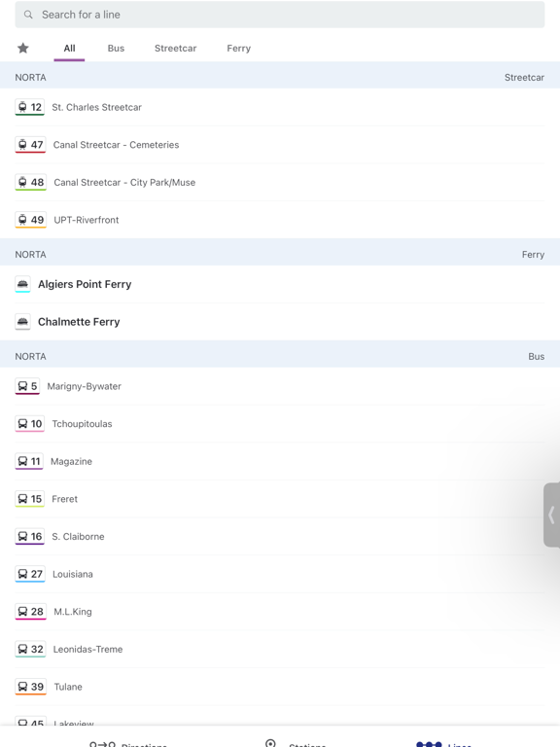Open Canal Streetcar - City Park/Muse line
The height and width of the screenshot is (747, 560).
pyautogui.click(x=280, y=183)
